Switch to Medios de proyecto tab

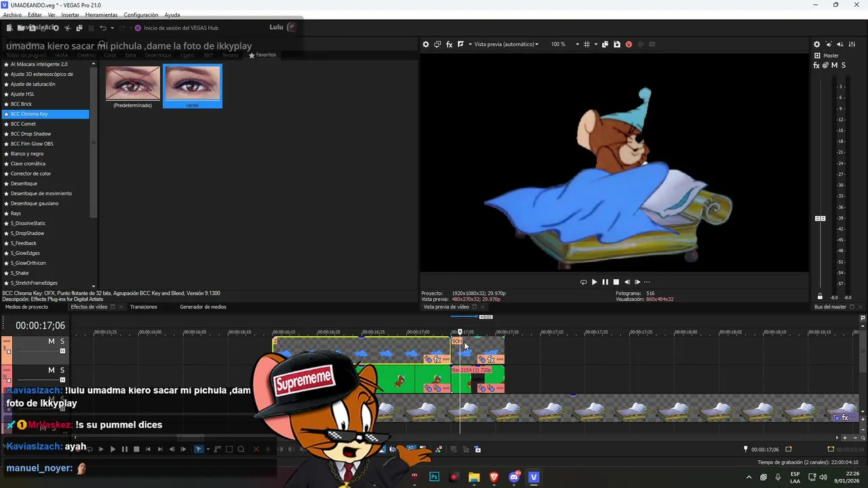pos(26,307)
